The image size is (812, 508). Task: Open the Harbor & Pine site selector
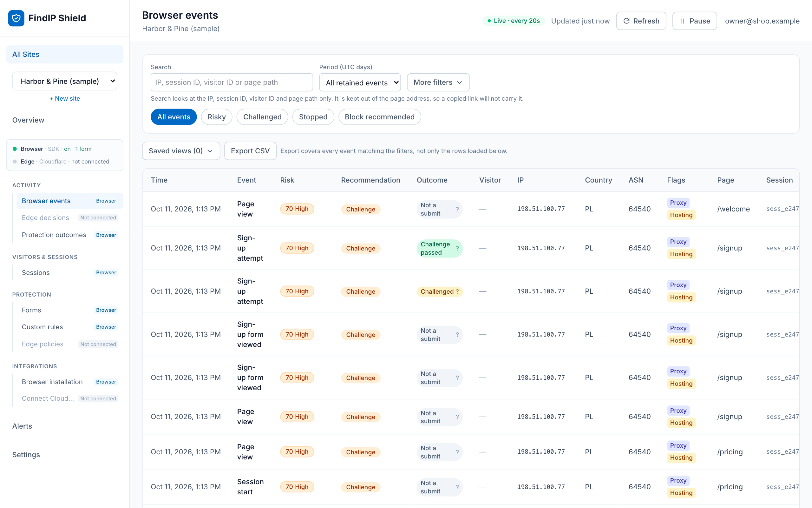(x=65, y=81)
